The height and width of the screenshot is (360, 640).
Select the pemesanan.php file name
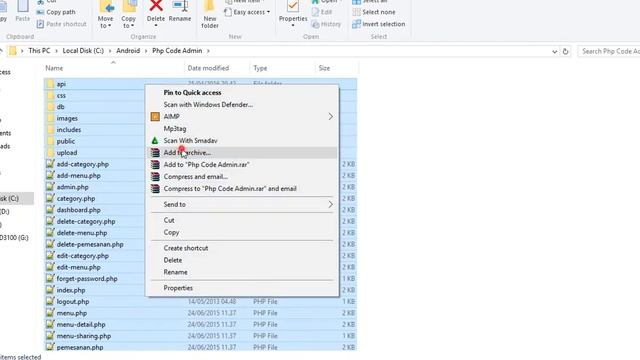click(80, 347)
